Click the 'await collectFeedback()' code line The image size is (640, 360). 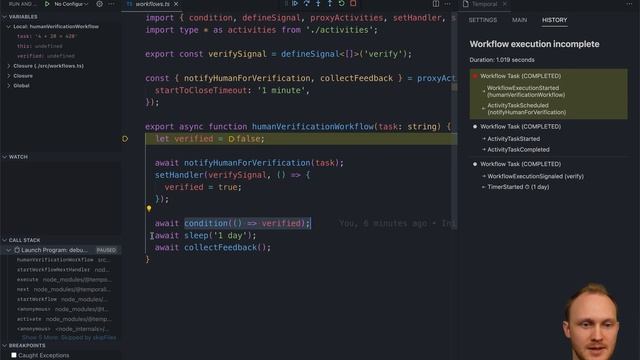tap(213, 247)
